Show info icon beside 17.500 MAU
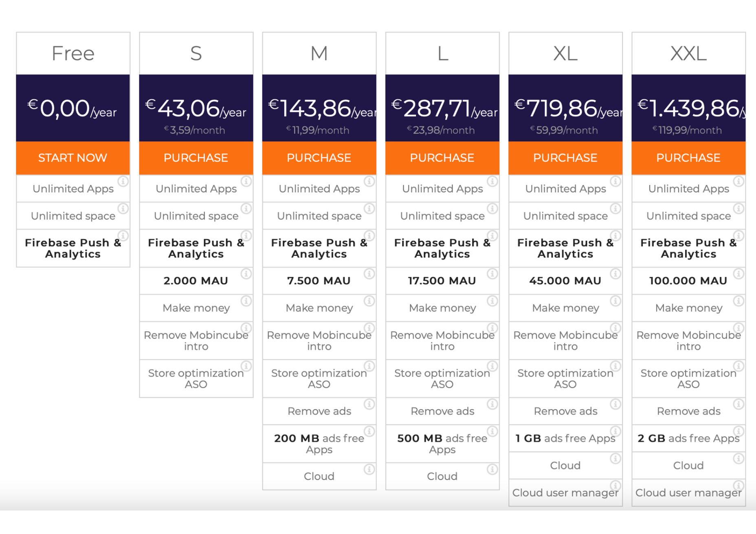 coord(492,274)
